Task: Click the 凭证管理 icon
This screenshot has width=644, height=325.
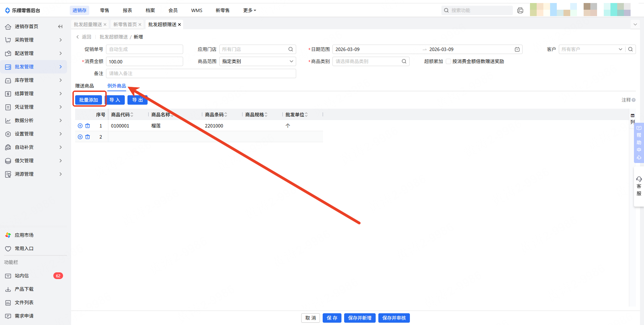Action: 8,107
